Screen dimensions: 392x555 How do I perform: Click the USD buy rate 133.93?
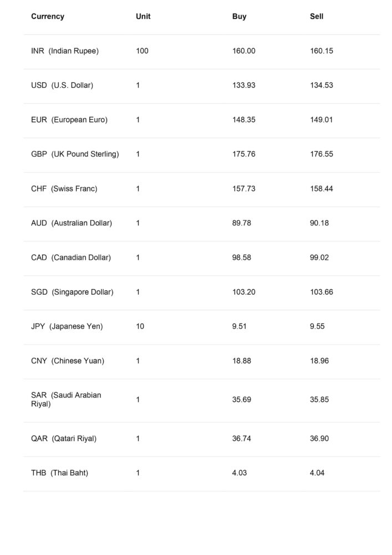[x=243, y=85]
